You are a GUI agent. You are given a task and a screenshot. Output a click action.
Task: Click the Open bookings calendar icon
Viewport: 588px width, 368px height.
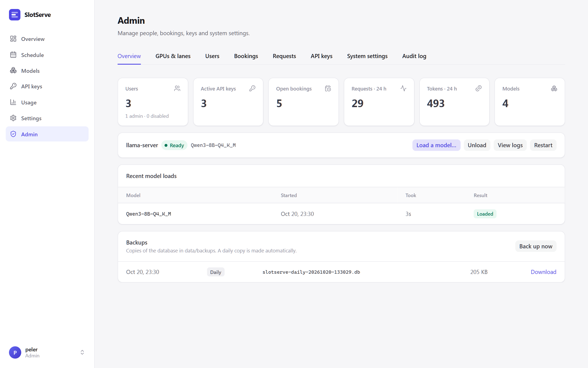tap(328, 89)
